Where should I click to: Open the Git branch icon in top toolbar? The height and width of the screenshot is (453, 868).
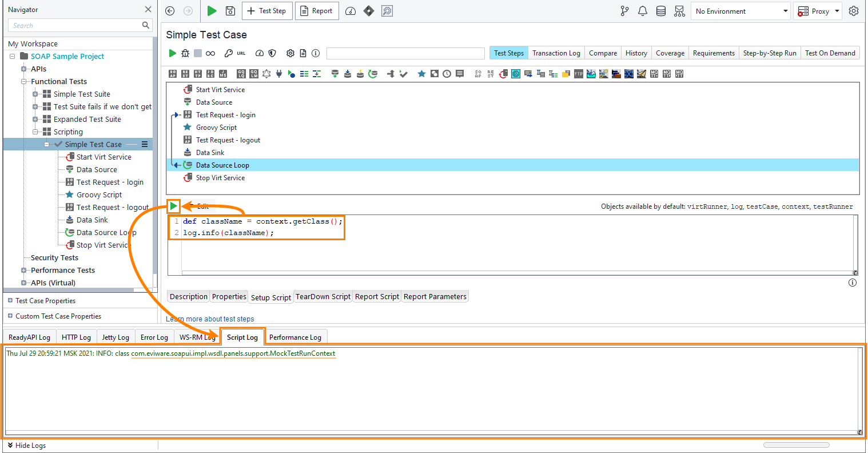(x=624, y=11)
